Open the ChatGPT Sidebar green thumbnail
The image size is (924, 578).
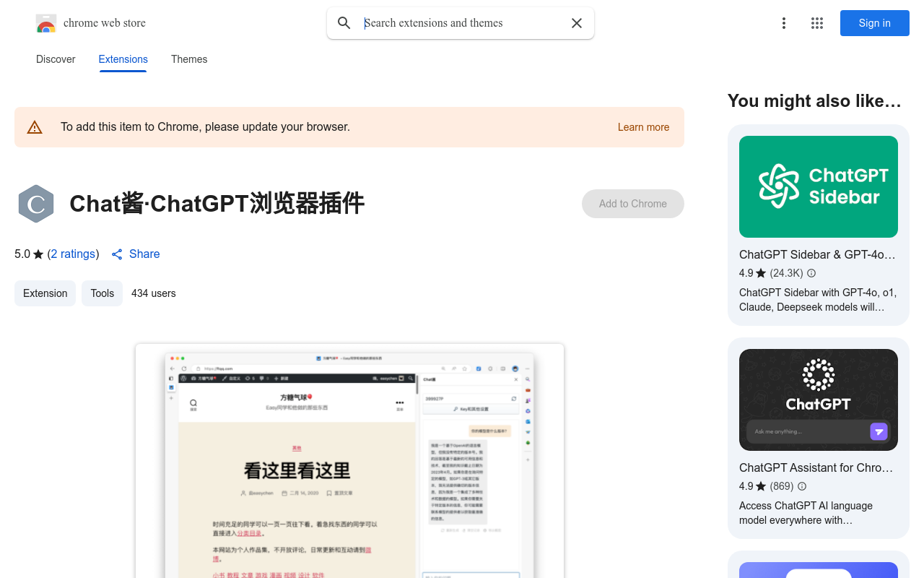[819, 186]
